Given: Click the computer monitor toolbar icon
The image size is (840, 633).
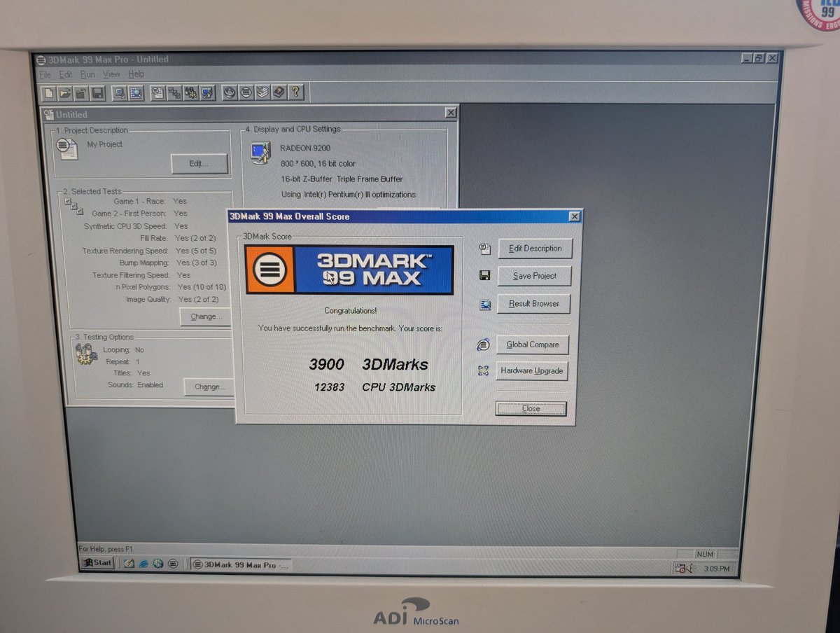Looking at the screenshot, I should 119,92.
